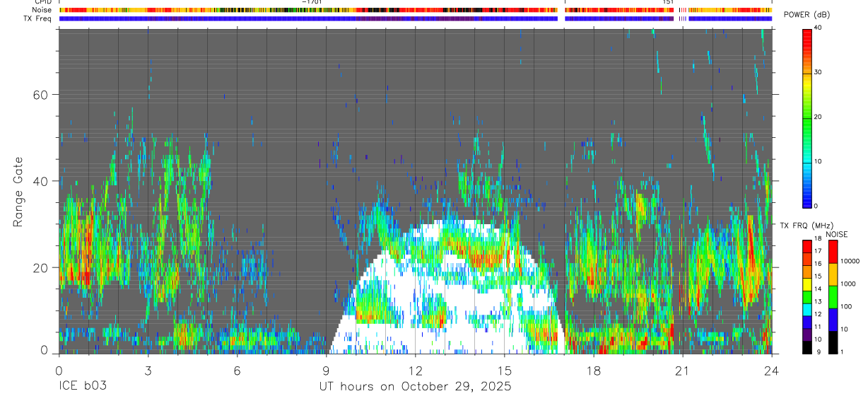This screenshot has width=868, height=401.
Task: Pick cyan 12–13 MHz swatch in TX FRQ legend
Action: (807, 310)
